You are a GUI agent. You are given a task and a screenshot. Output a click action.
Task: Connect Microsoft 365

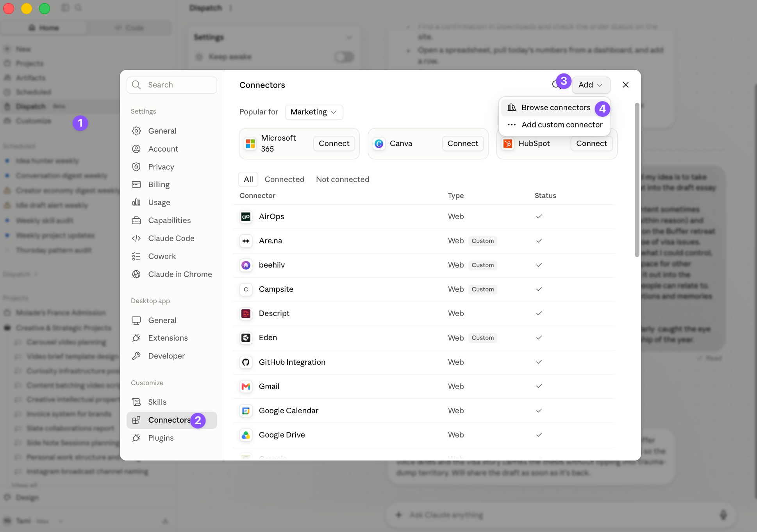pos(334,143)
